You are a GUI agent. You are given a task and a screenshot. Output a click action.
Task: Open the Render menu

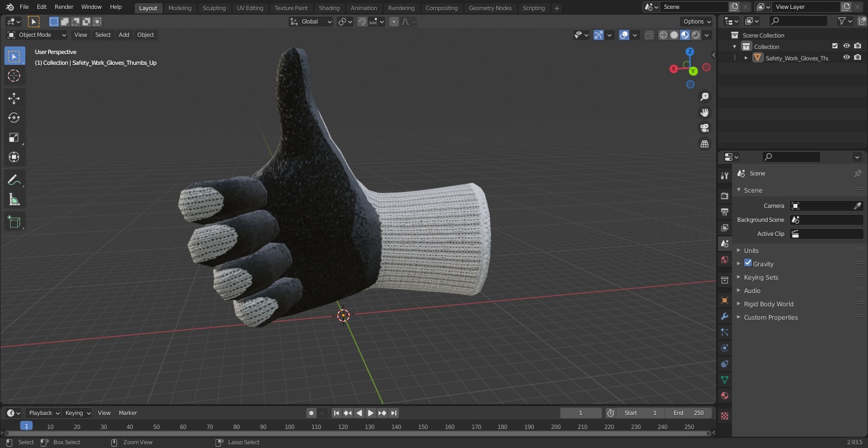pos(64,7)
